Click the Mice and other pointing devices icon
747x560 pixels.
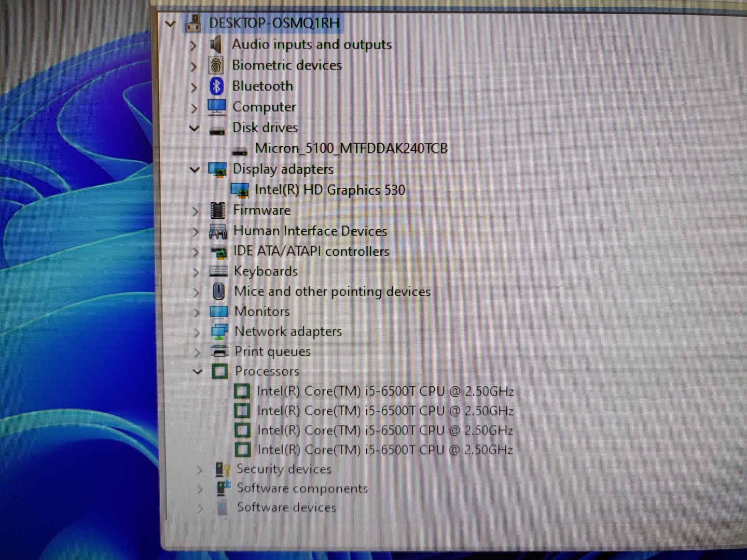219,291
